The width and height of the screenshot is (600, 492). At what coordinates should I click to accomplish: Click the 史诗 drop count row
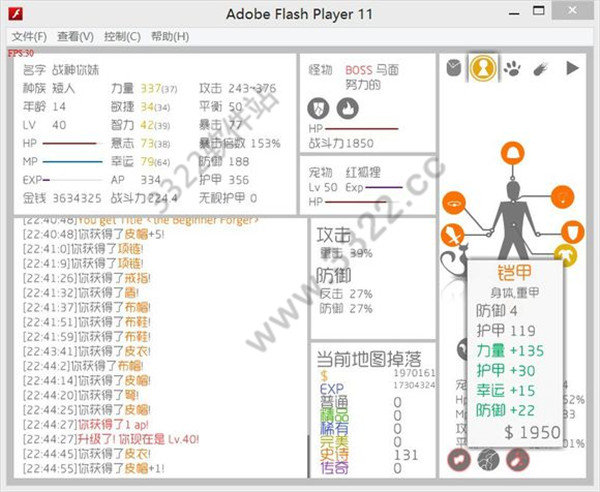(x=369, y=455)
